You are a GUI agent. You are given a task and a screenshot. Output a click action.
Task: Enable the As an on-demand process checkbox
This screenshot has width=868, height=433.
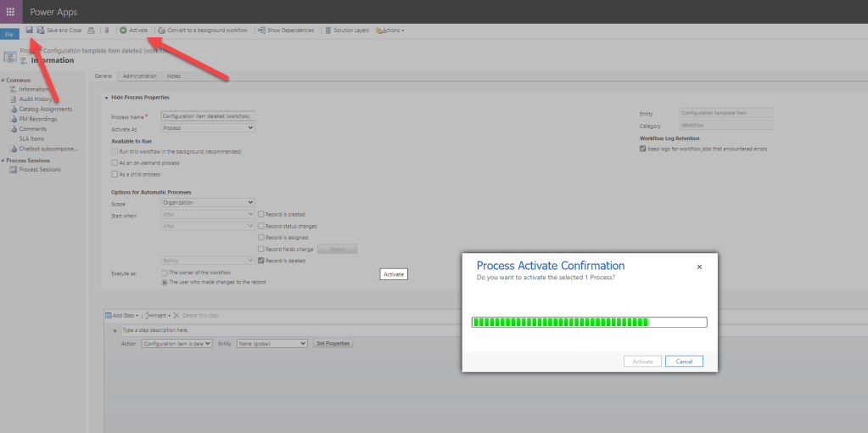[115, 163]
